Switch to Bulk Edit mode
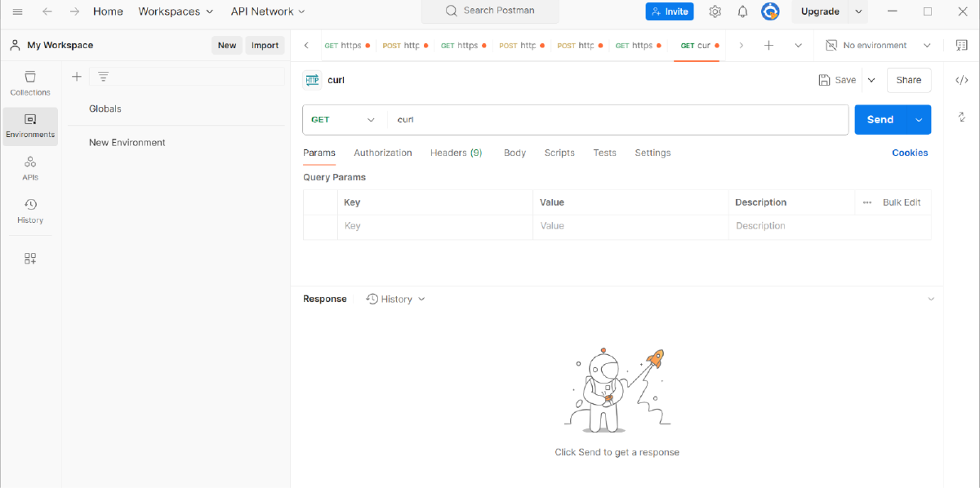Image resolution: width=980 pixels, height=488 pixels. [902, 202]
